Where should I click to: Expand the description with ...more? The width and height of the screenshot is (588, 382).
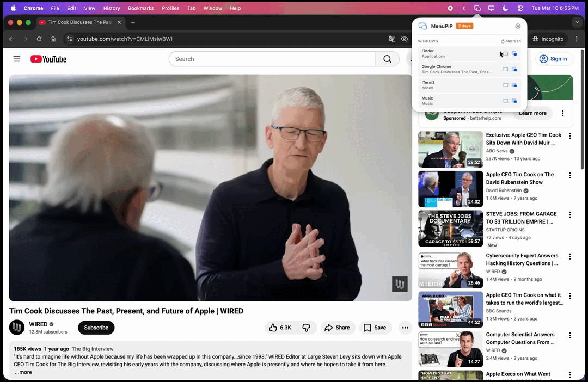[23, 372]
